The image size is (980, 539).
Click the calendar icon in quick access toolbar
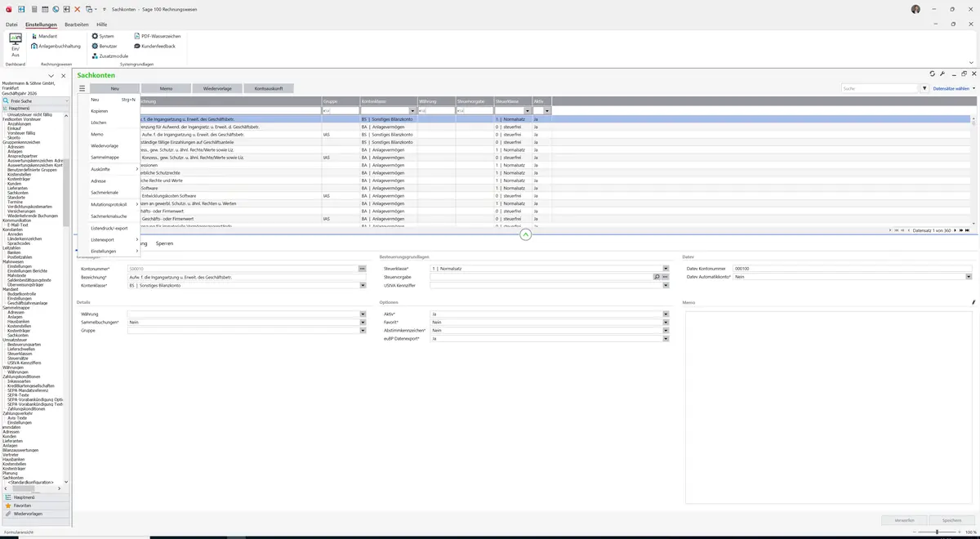tap(44, 9)
